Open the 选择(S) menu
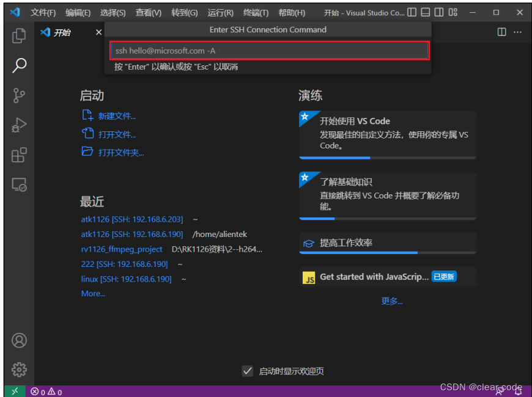The height and width of the screenshot is (397, 532). click(x=113, y=13)
